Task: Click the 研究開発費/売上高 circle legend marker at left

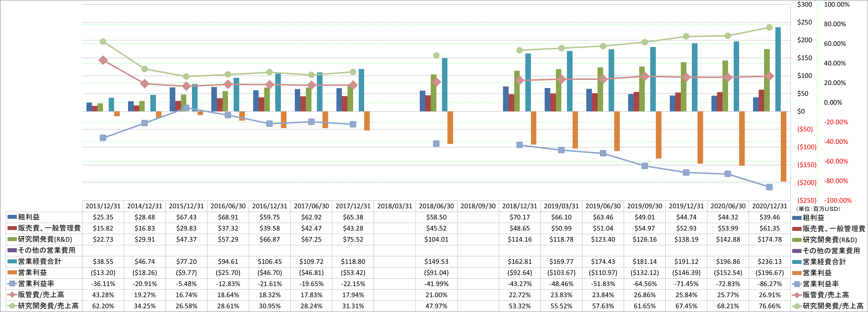Action: (x=12, y=306)
